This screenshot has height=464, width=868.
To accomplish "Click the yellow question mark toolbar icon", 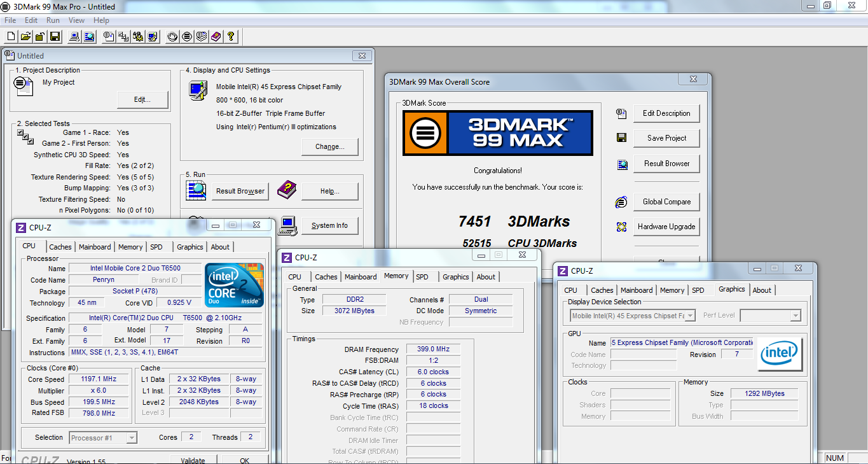I will pyautogui.click(x=231, y=37).
